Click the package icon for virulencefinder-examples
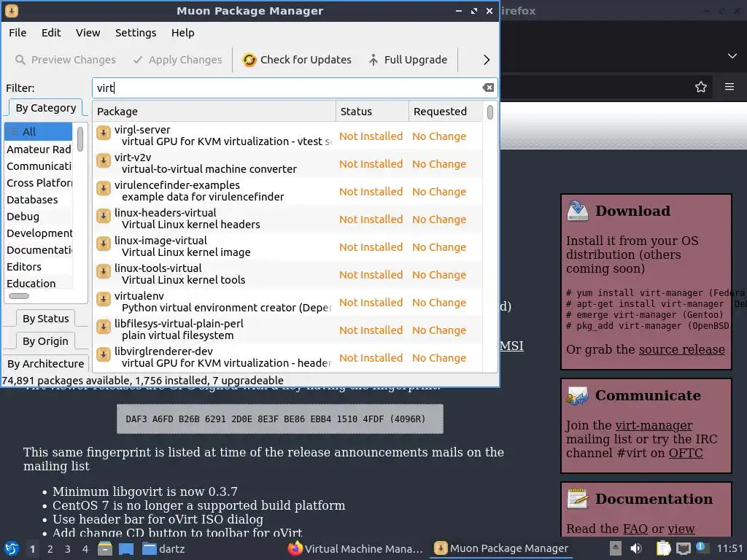 [x=104, y=188]
